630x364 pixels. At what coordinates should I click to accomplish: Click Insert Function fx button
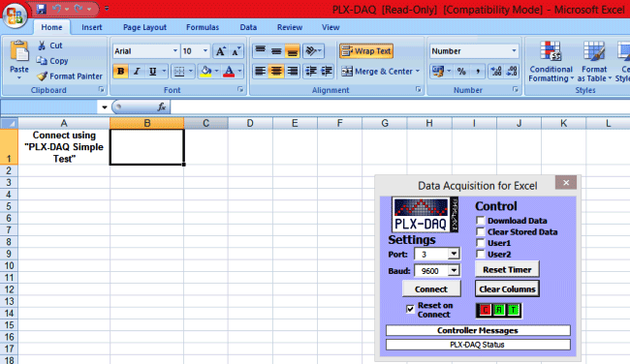[x=162, y=107]
